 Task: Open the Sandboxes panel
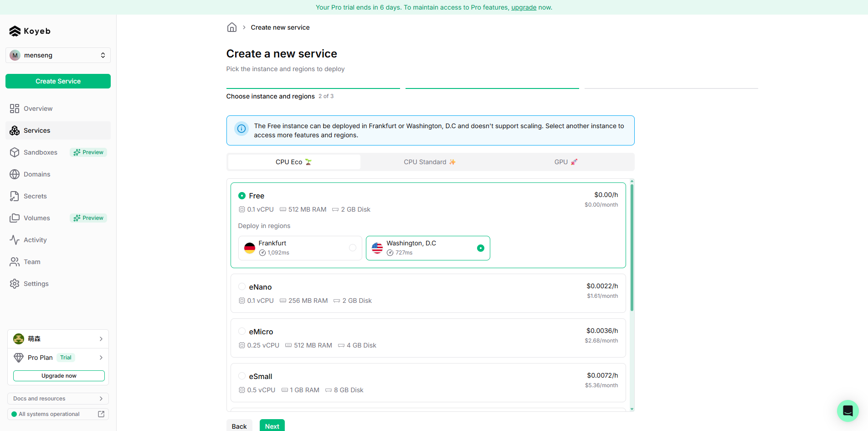[40, 152]
